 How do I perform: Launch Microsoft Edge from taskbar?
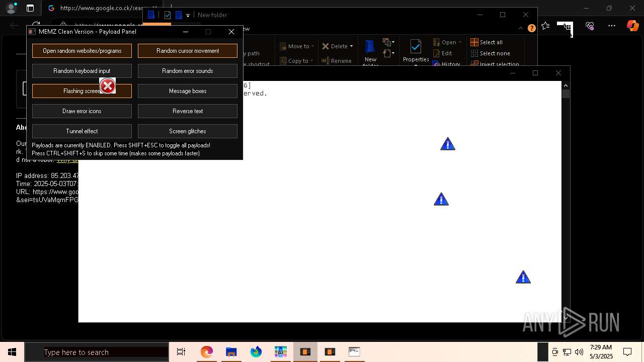(207, 352)
